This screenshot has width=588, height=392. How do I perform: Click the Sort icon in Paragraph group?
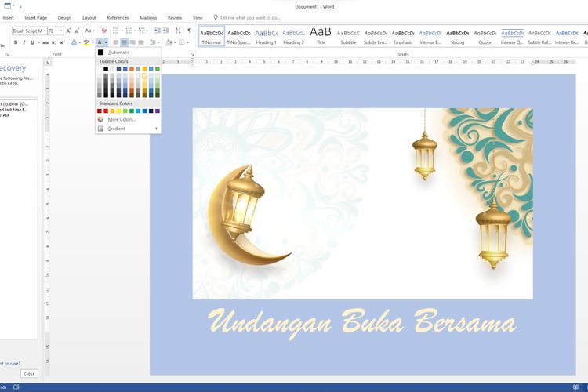tap(178, 31)
